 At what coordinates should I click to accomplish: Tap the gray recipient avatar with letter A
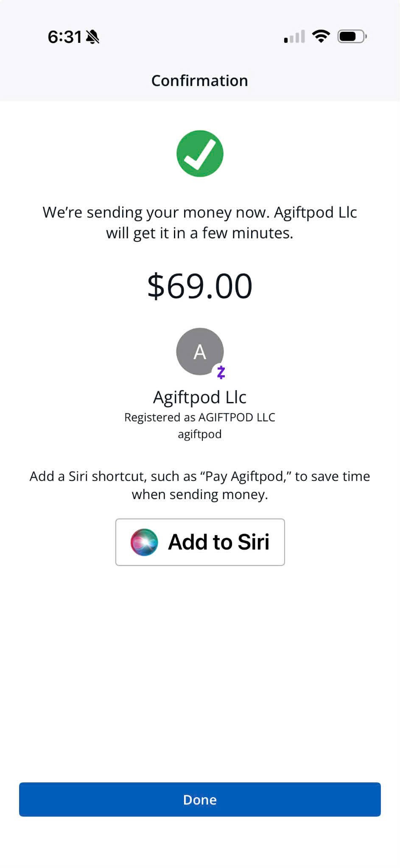coord(200,352)
